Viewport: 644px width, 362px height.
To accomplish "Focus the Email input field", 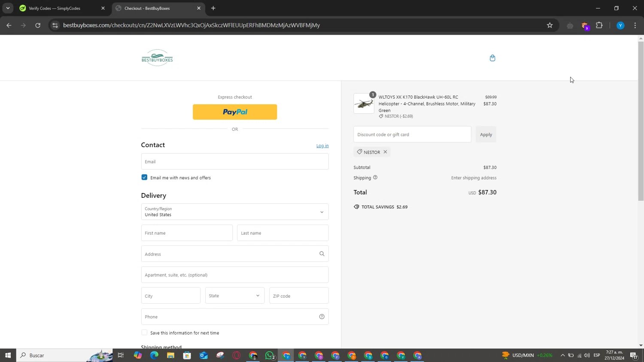I will pos(235,162).
